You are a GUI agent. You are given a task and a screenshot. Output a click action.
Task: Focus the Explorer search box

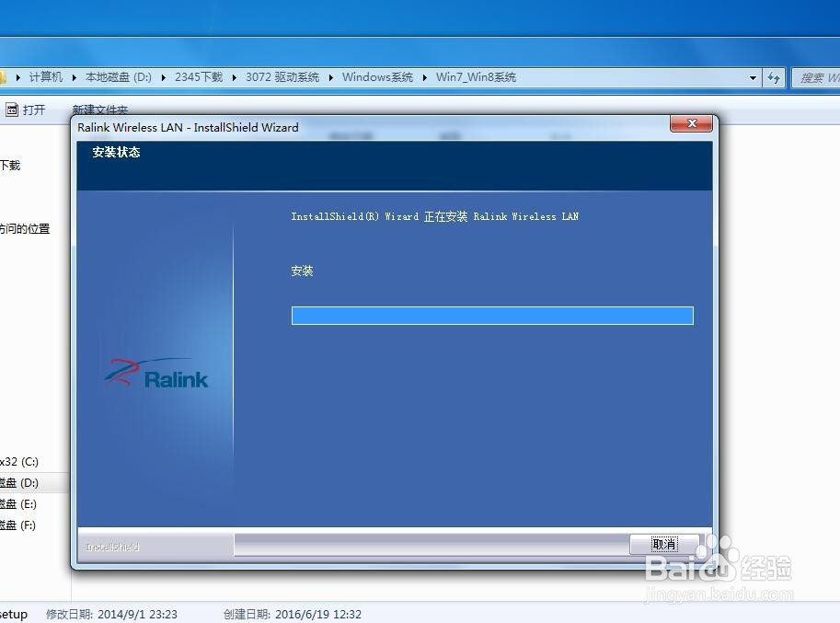click(815, 77)
